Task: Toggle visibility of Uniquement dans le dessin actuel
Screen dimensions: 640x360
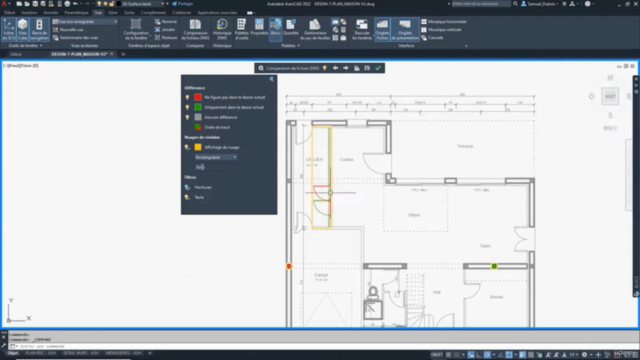Action: click(187, 107)
